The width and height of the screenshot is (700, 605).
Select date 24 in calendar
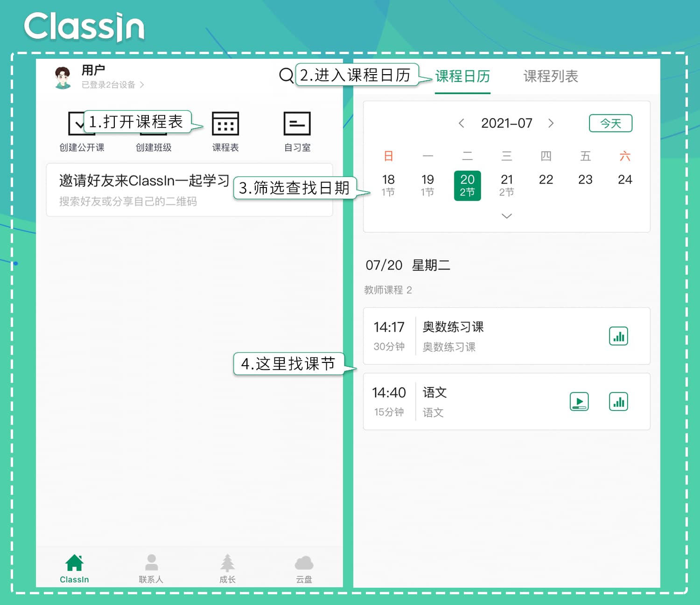625,180
